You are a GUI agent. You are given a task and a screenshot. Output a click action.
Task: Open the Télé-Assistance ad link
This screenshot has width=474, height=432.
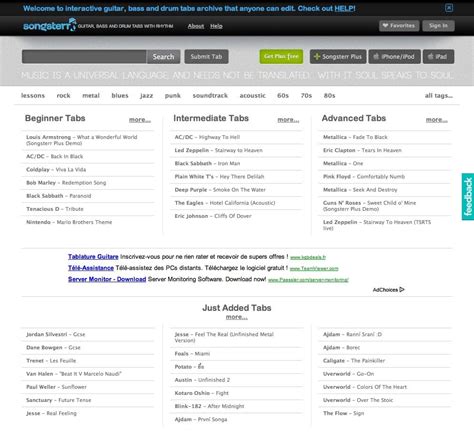pos(91,268)
